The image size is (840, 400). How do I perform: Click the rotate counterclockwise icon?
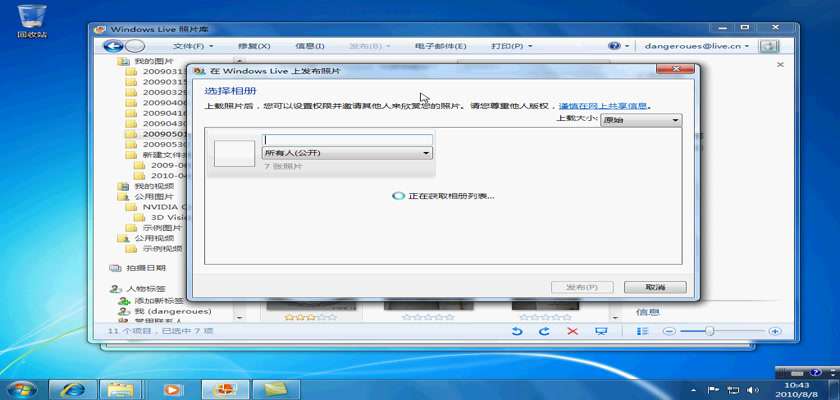(516, 331)
